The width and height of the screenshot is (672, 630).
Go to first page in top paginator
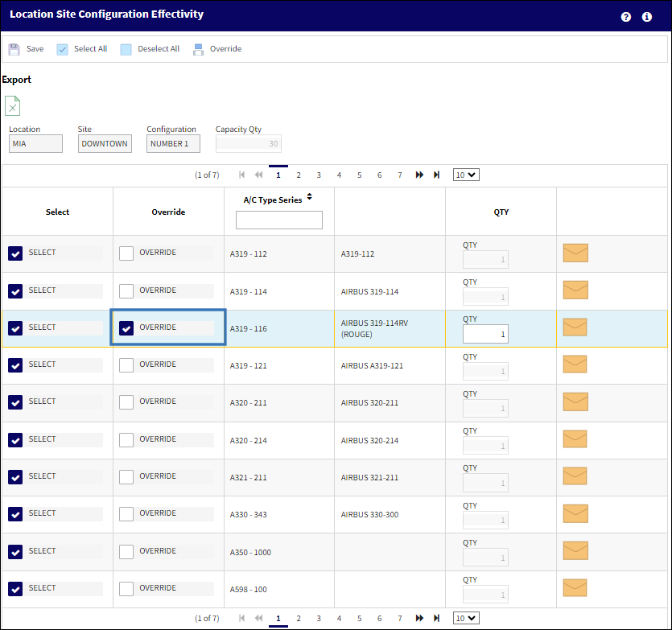coord(241,175)
